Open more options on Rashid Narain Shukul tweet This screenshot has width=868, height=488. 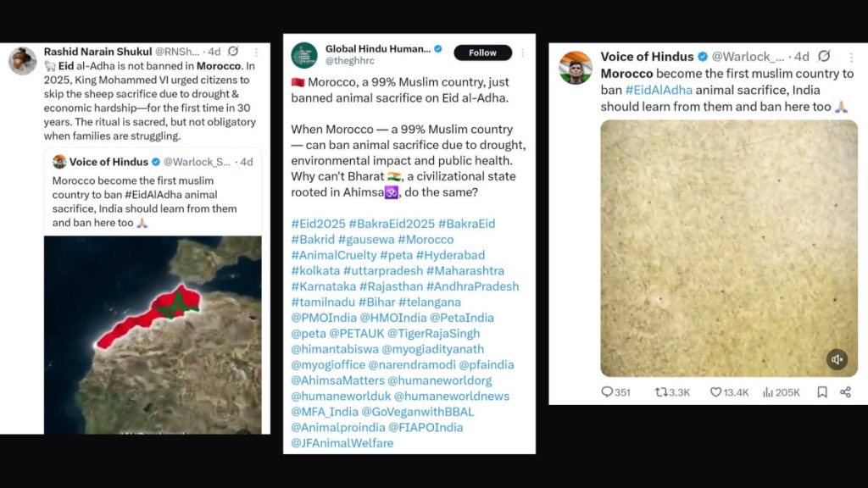click(x=256, y=52)
